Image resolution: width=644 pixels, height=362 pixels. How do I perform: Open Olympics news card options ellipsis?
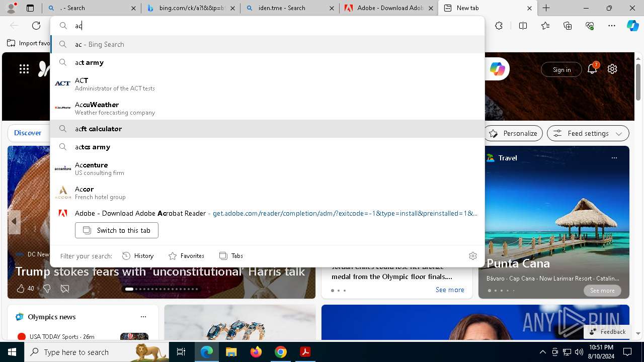click(x=143, y=317)
